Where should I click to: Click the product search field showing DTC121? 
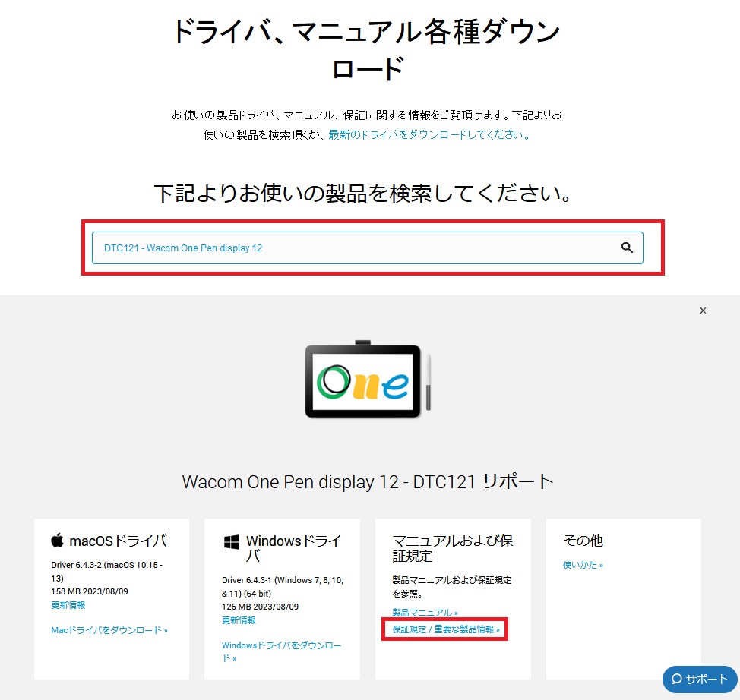coord(367,248)
